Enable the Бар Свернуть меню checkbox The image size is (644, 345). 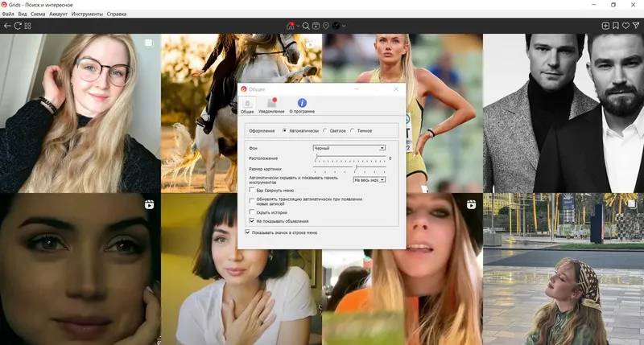pyautogui.click(x=252, y=190)
